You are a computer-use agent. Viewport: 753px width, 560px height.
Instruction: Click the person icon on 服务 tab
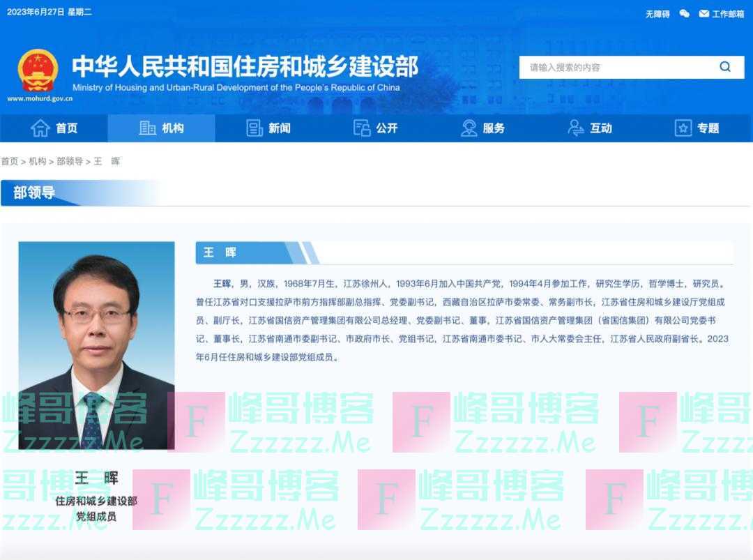(x=469, y=127)
